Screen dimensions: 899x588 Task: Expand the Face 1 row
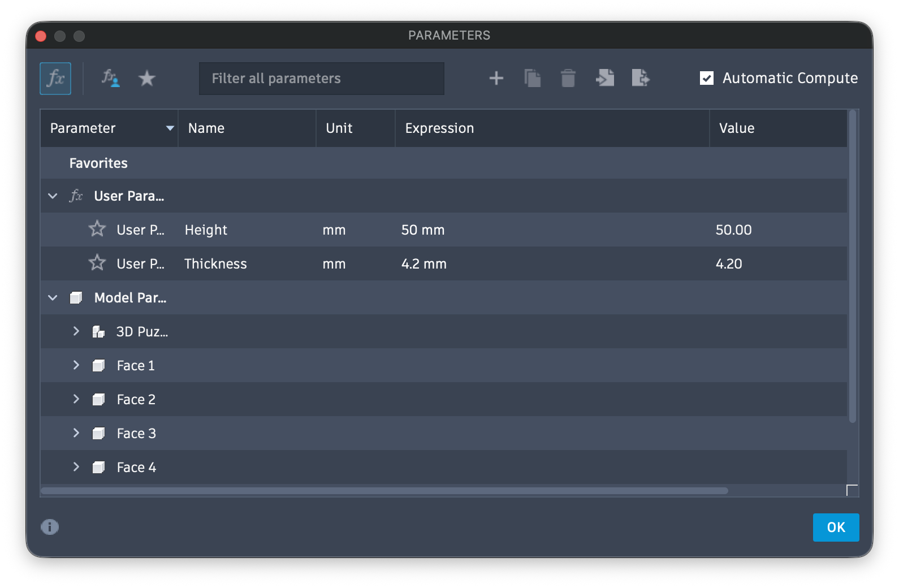click(x=76, y=365)
